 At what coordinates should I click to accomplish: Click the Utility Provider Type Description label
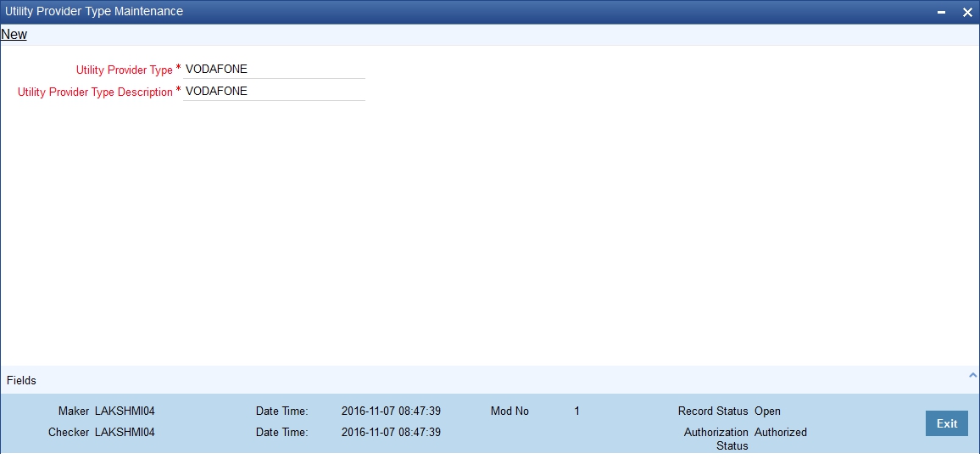point(95,92)
